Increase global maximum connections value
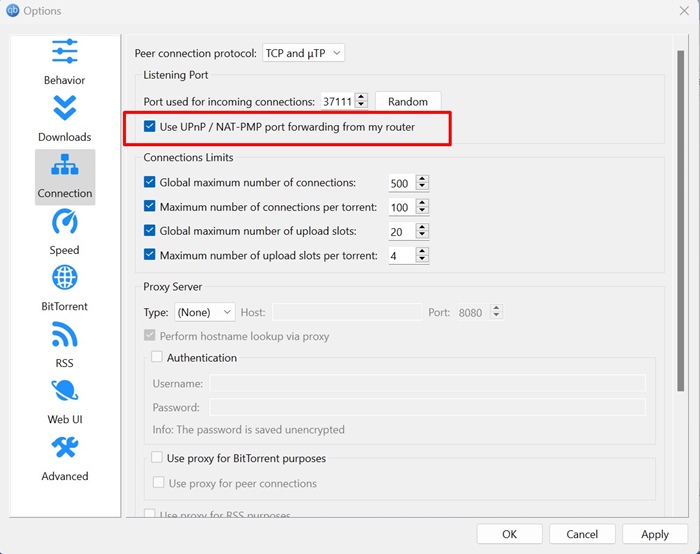The height and width of the screenshot is (554, 700). pos(422,179)
